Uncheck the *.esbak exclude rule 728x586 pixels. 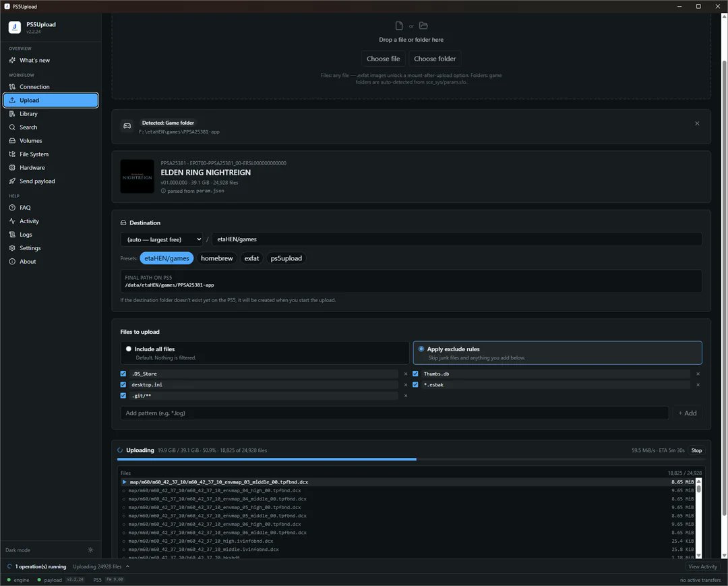click(415, 384)
